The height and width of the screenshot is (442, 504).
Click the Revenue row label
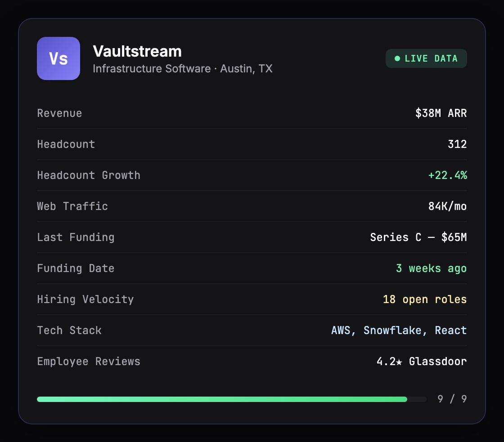coord(59,113)
